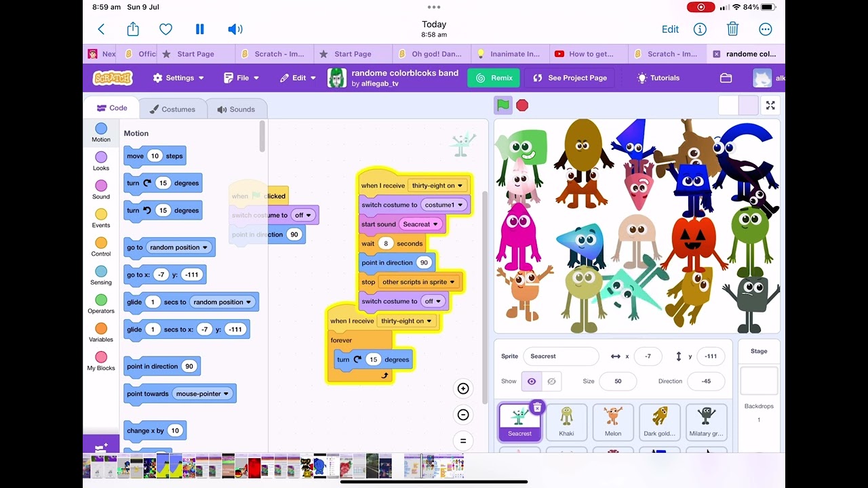Image resolution: width=868 pixels, height=488 pixels.
Task: Expand random position dropdown in go to block
Action: (179, 247)
